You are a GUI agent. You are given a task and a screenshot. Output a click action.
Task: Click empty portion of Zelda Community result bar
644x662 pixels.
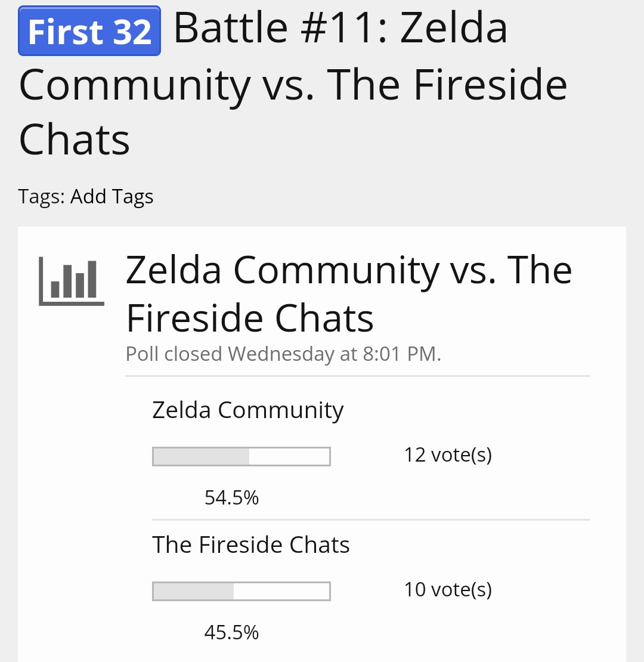tap(289, 456)
